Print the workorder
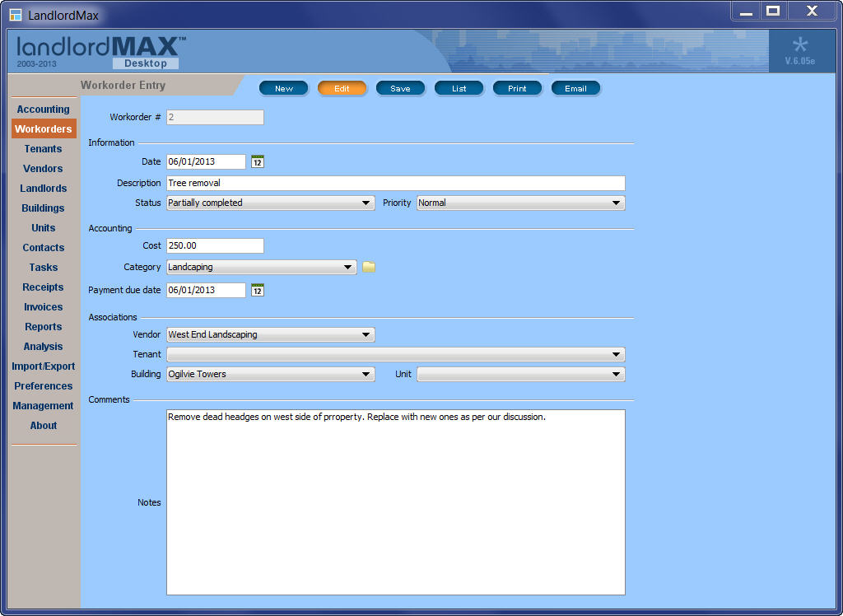Image resolution: width=843 pixels, height=616 pixels. tap(517, 88)
